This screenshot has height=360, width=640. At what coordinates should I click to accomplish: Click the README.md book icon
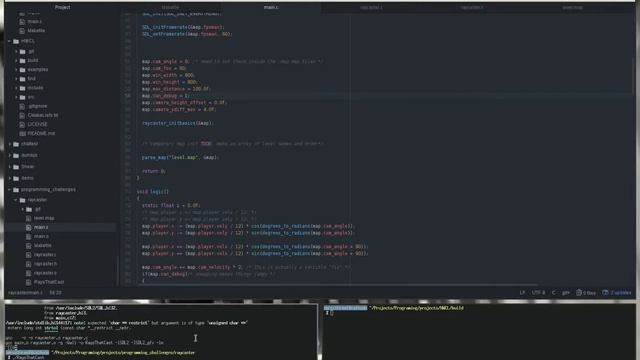click(x=22, y=133)
